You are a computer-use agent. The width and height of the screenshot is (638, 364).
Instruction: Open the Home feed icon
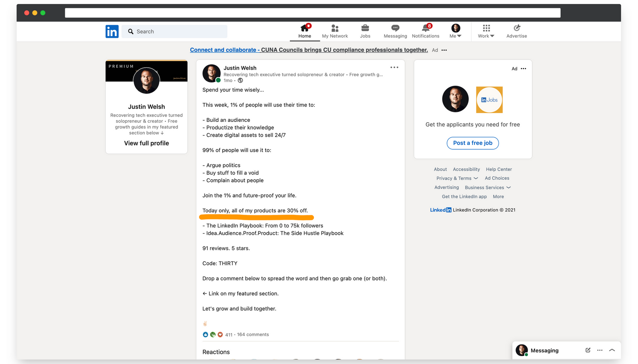[305, 28]
